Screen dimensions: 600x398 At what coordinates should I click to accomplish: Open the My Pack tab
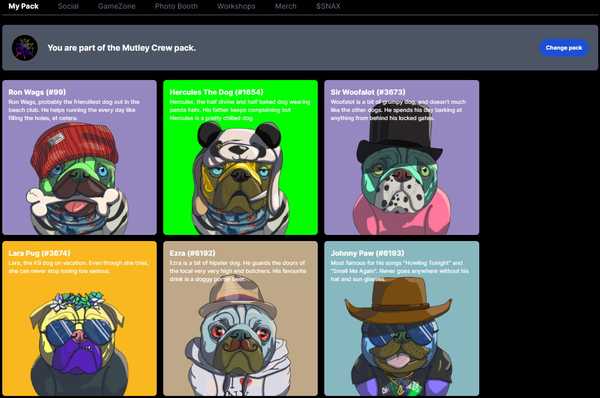tap(23, 6)
